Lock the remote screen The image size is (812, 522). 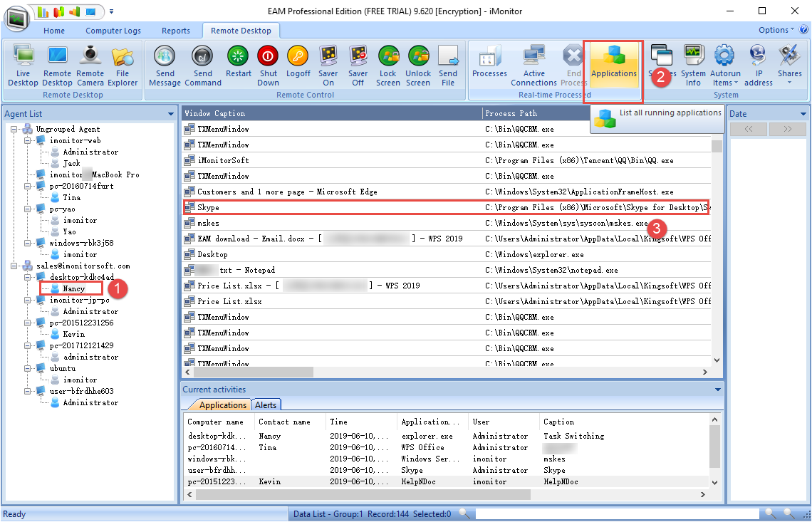coord(388,64)
